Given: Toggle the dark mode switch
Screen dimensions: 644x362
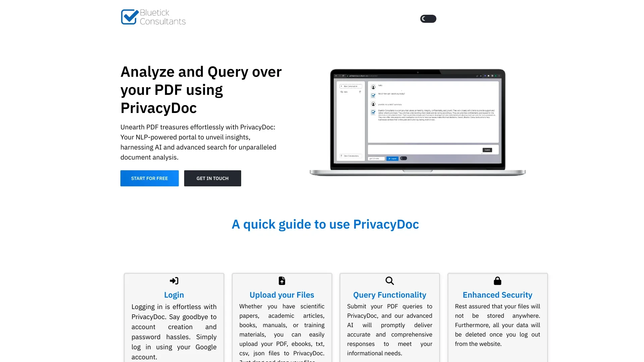Looking at the screenshot, I should [428, 18].
